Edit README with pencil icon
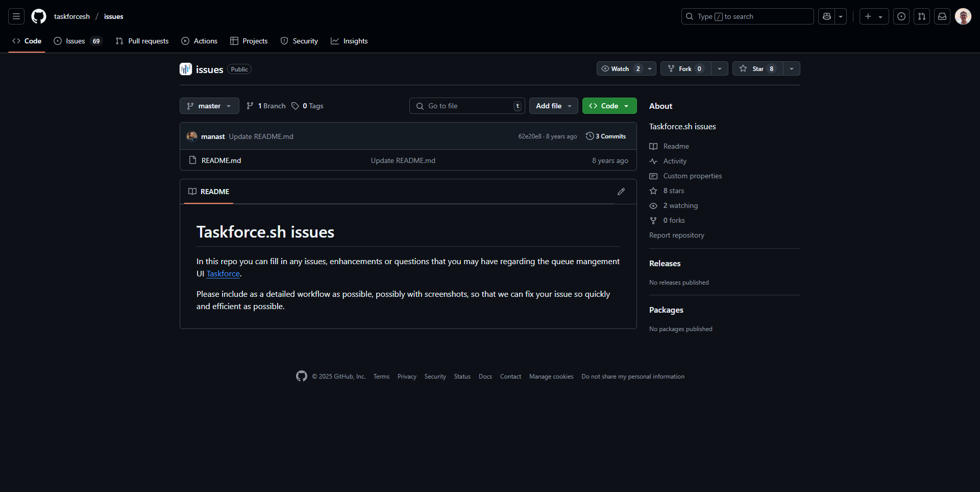Screen dimensions: 980x492 [x=621, y=192]
